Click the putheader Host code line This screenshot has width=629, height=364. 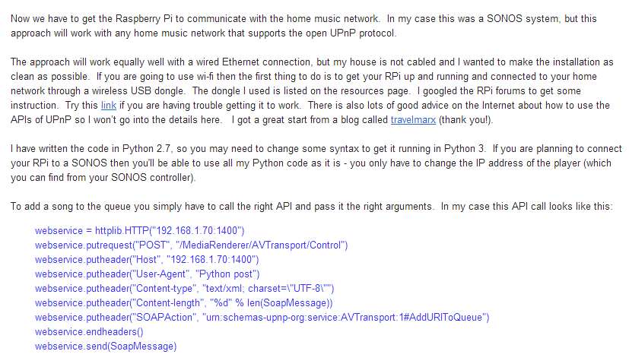click(x=147, y=260)
